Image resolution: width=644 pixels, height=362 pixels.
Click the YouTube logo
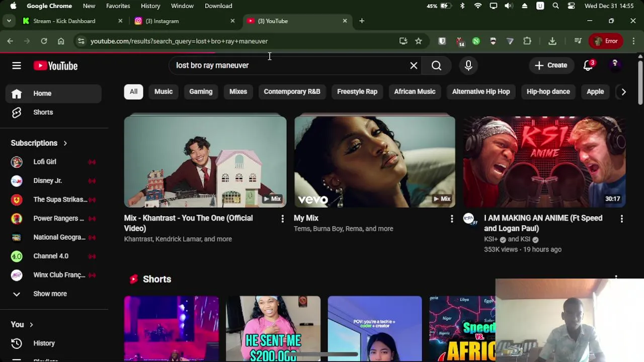tap(55, 66)
